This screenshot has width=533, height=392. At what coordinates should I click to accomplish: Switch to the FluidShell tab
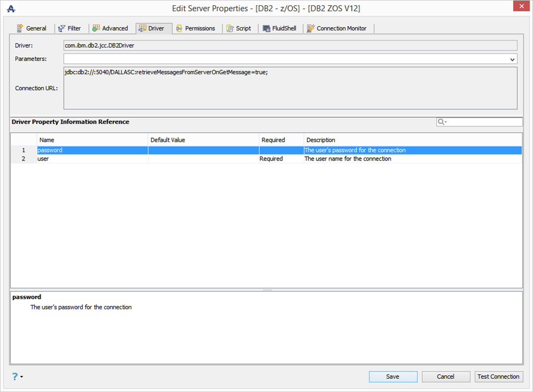click(280, 28)
